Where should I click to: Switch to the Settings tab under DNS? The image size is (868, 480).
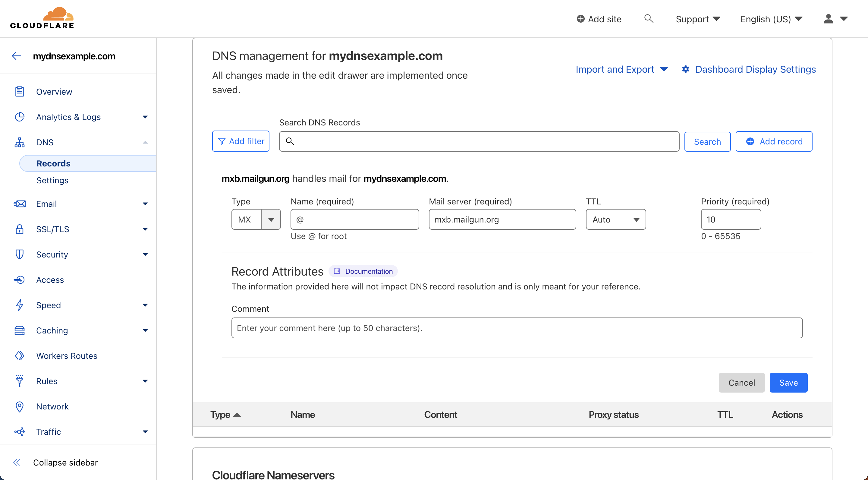pos(52,180)
